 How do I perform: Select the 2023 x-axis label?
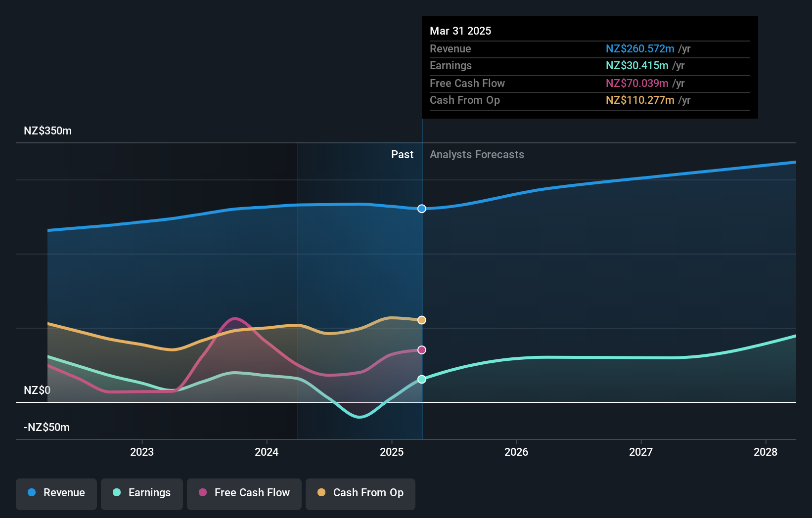pyautogui.click(x=142, y=452)
